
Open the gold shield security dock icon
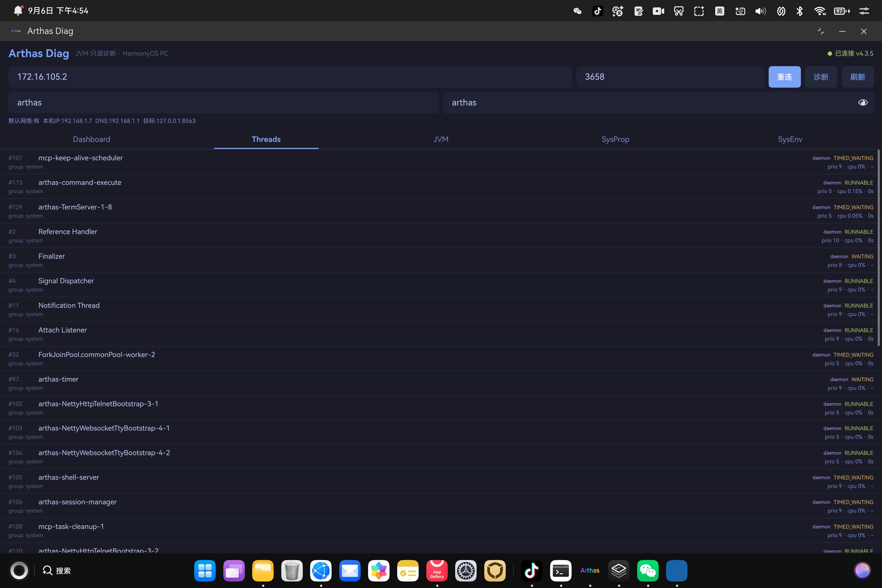pyautogui.click(x=495, y=571)
